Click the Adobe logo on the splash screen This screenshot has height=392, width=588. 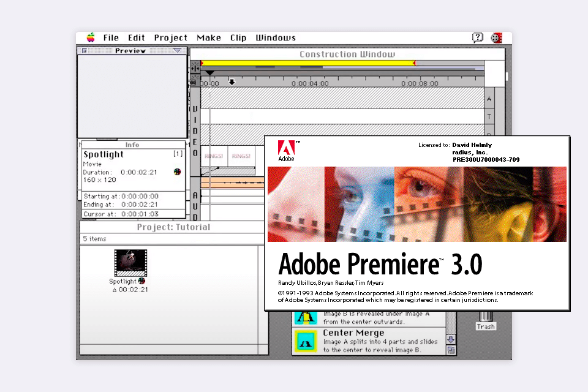(x=285, y=149)
